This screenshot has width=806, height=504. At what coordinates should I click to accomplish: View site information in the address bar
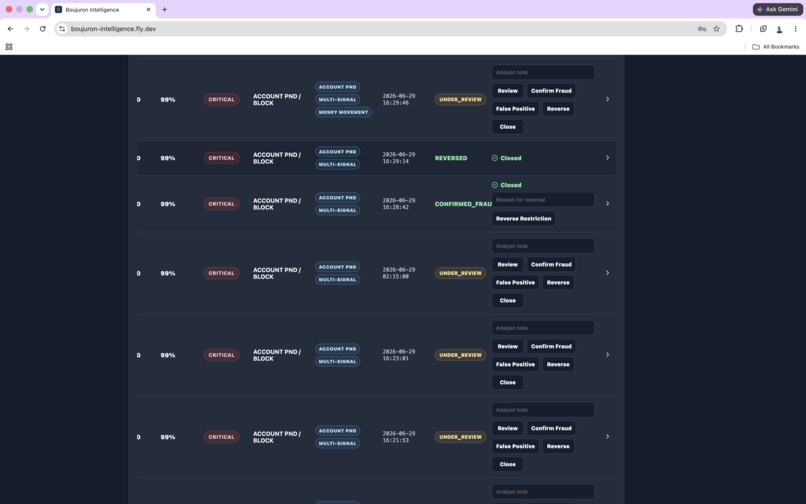pos(62,29)
